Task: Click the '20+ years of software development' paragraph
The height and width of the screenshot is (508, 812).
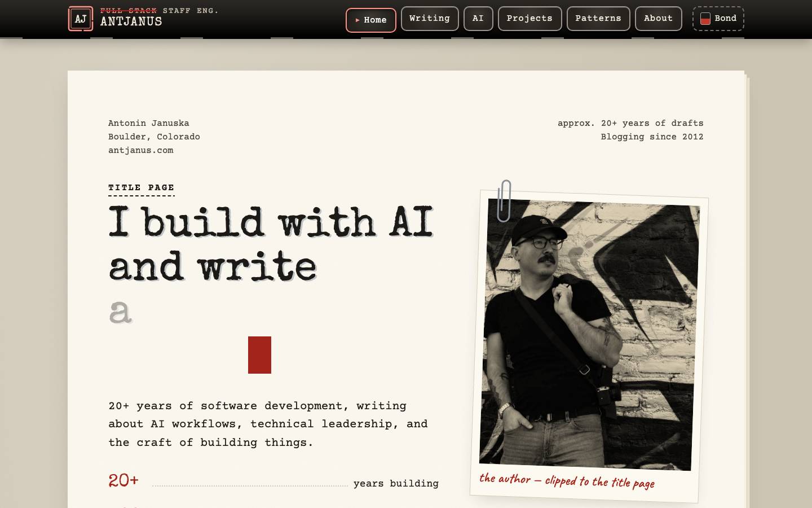Action: pos(268,424)
